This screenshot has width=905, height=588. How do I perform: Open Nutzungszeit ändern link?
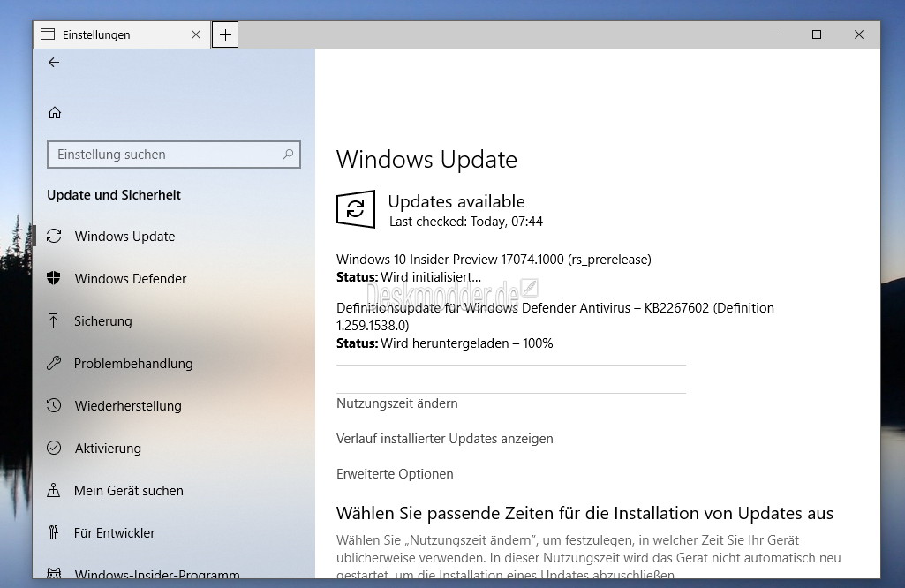click(397, 403)
